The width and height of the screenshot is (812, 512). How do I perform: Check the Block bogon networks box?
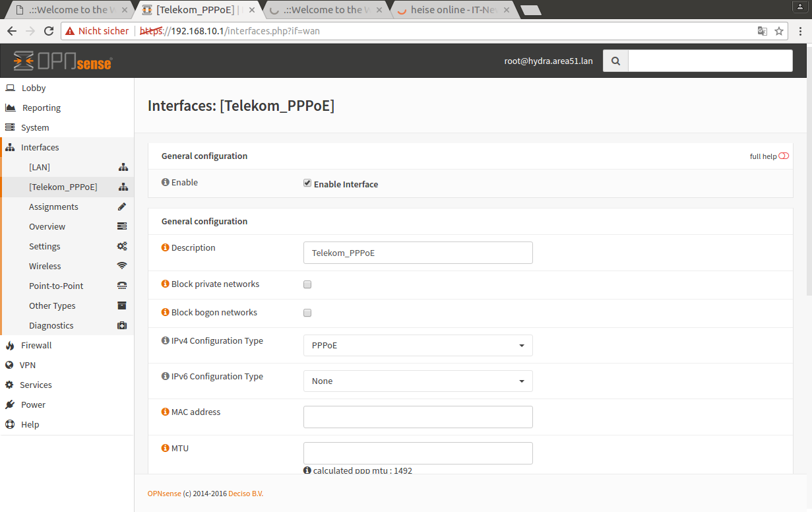[x=307, y=313]
